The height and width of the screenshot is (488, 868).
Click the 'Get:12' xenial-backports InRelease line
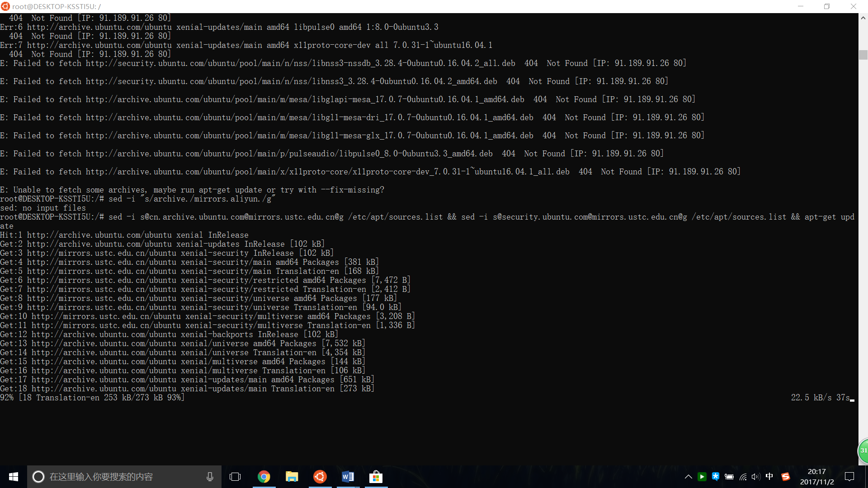click(x=169, y=334)
